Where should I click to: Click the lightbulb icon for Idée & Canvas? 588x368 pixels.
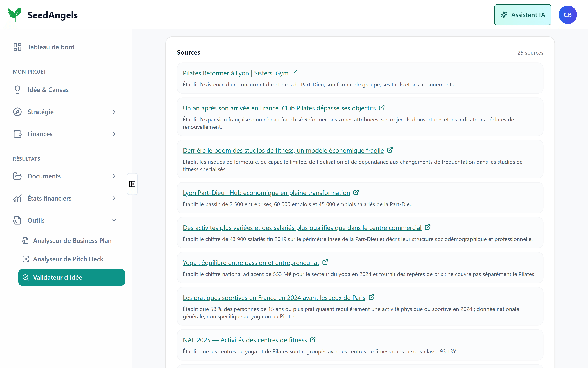tap(17, 90)
